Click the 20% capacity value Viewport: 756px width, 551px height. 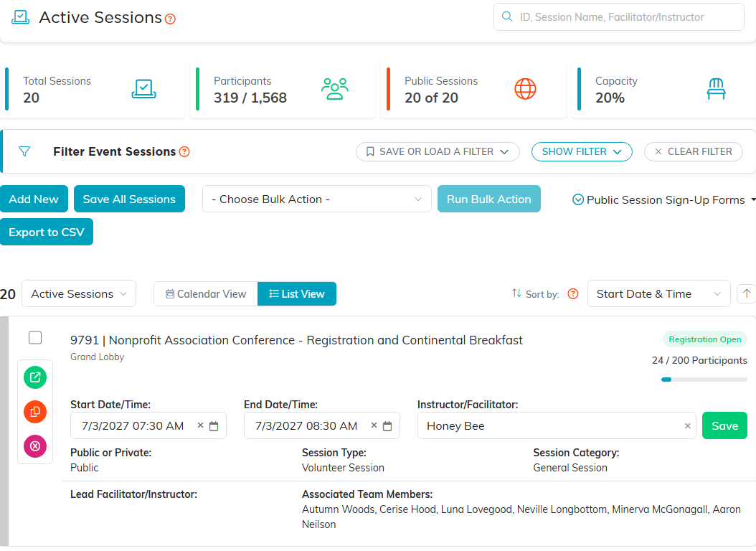click(x=610, y=98)
